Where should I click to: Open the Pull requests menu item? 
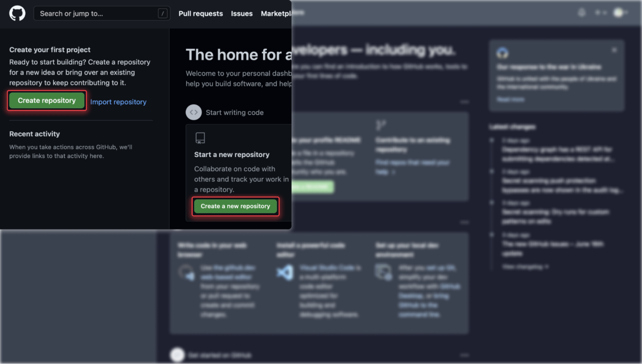pyautogui.click(x=201, y=13)
